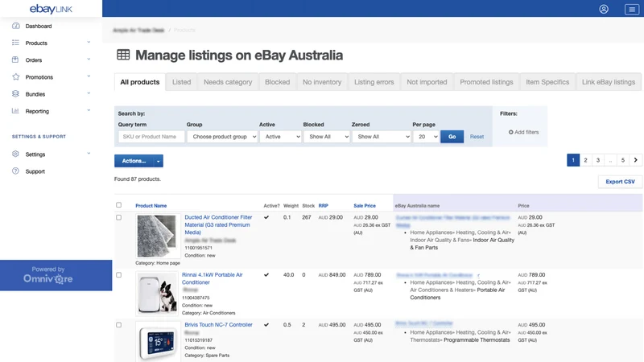
Task: Click the Rinnai portable air conditioner thumbnail
Action: [x=158, y=294]
